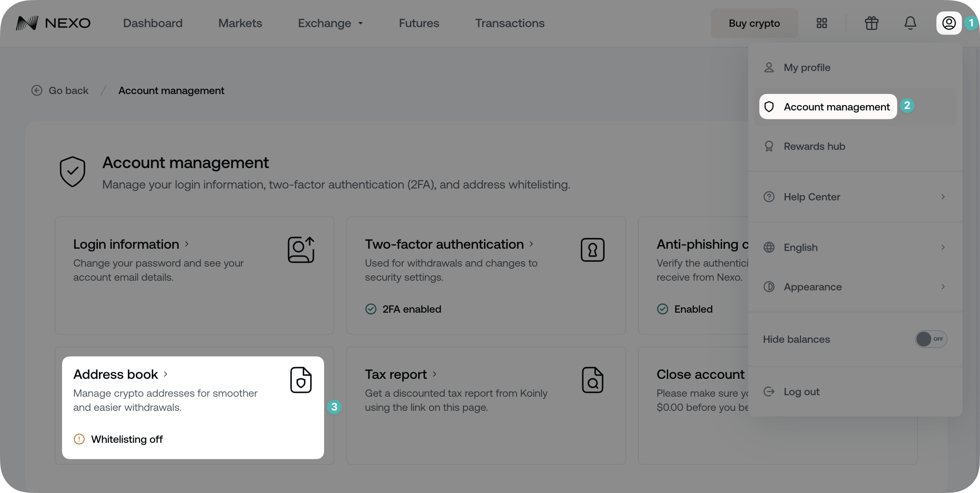Screen dimensions: 980x493
Task: Toggle the Hide balances switch
Action: pos(931,339)
